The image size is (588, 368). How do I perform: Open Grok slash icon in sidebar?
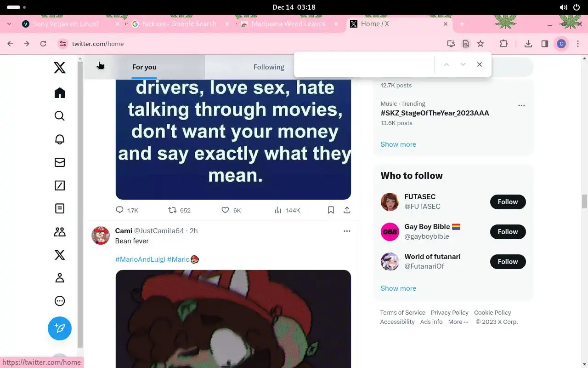click(x=60, y=185)
